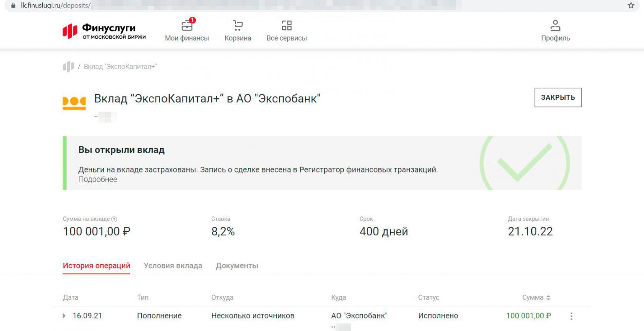Click the Финуслуги logo
This screenshot has height=331, width=644.
tap(104, 31)
